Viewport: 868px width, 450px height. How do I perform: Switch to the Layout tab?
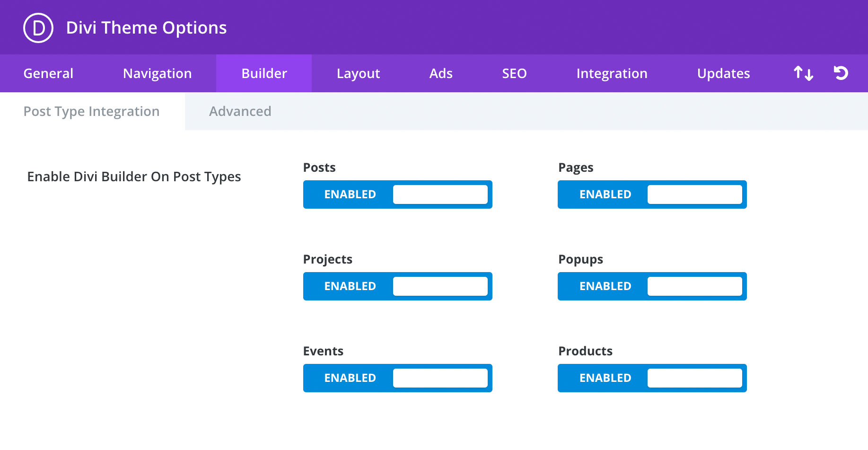[358, 73]
